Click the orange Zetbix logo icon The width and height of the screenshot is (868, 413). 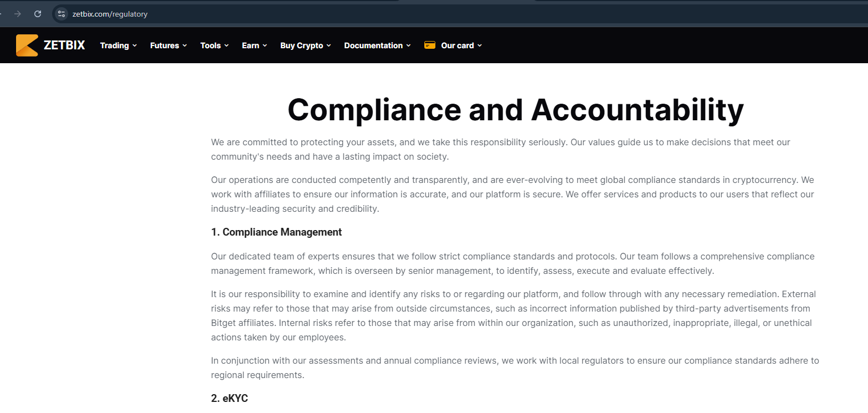tap(27, 45)
